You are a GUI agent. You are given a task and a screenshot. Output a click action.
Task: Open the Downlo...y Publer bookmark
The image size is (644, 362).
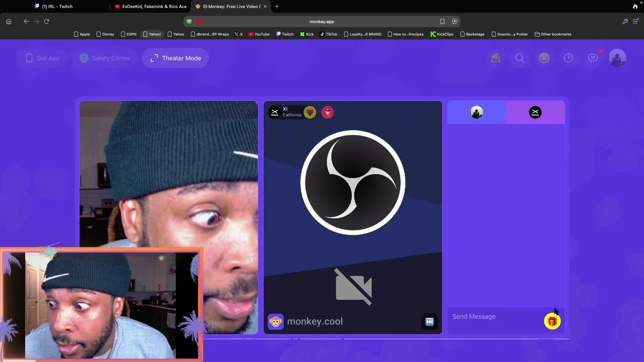[x=509, y=34]
